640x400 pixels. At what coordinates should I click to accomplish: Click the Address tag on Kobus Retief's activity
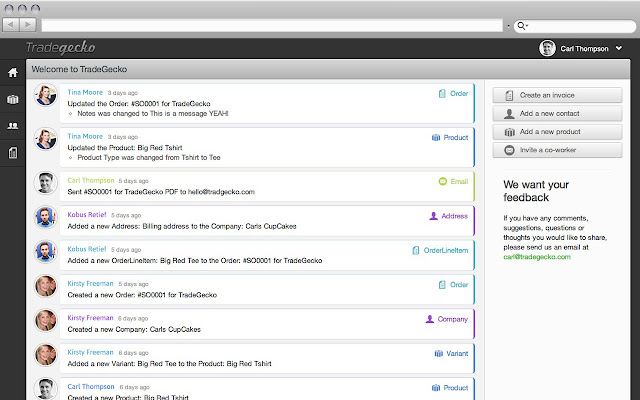pyautogui.click(x=449, y=216)
